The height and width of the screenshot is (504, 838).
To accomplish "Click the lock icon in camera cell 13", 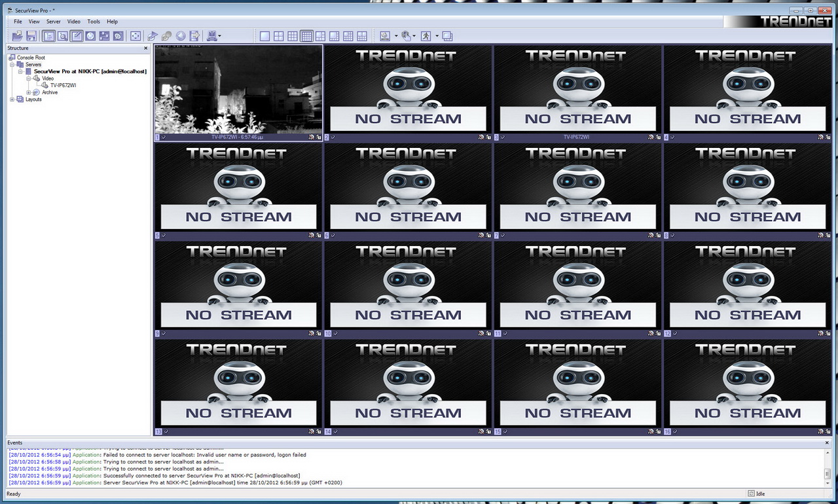I will pos(319,432).
